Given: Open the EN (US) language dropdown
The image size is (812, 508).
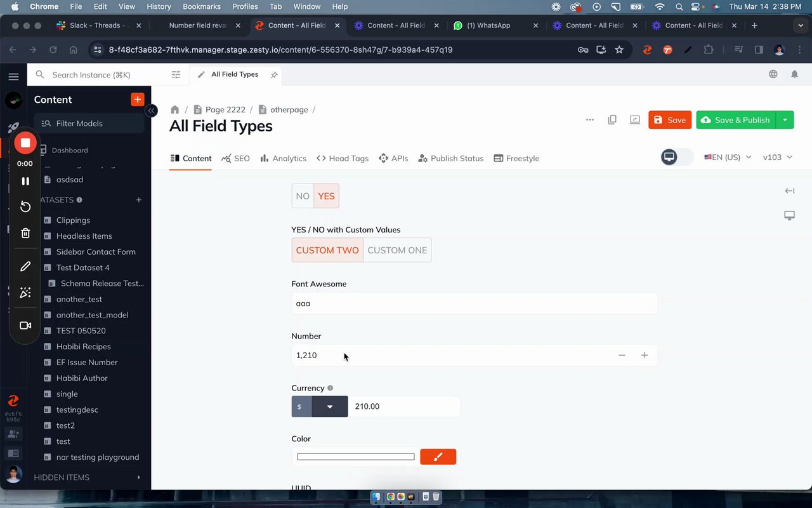Looking at the screenshot, I should tap(728, 157).
